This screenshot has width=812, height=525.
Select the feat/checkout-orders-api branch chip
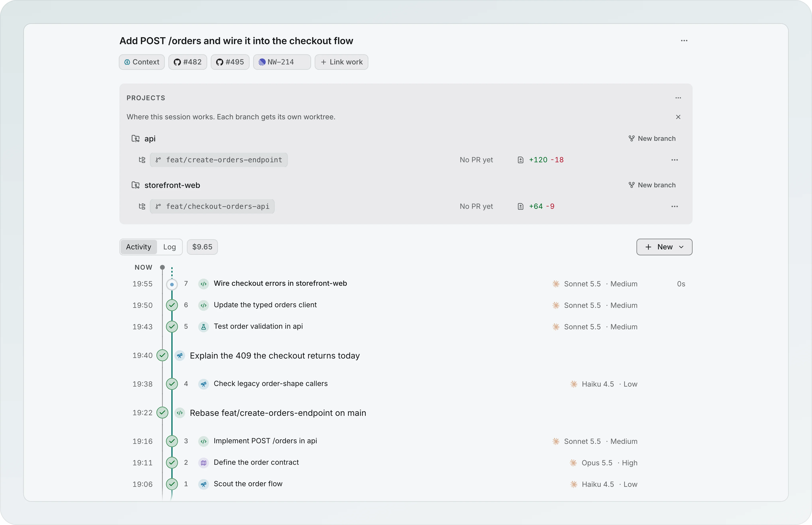pyautogui.click(x=212, y=207)
